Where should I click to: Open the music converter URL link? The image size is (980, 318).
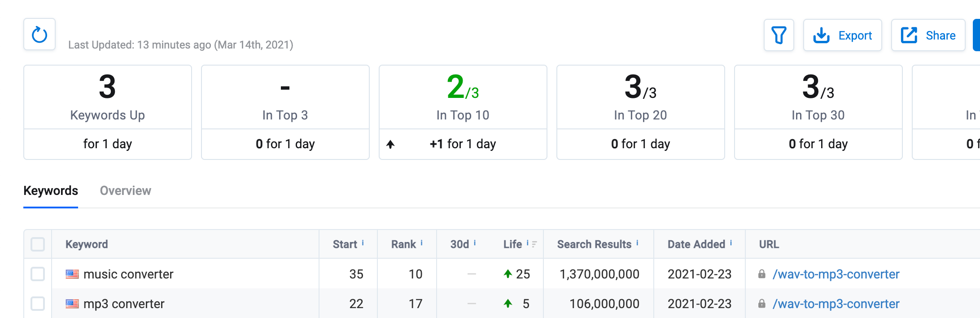(836, 274)
